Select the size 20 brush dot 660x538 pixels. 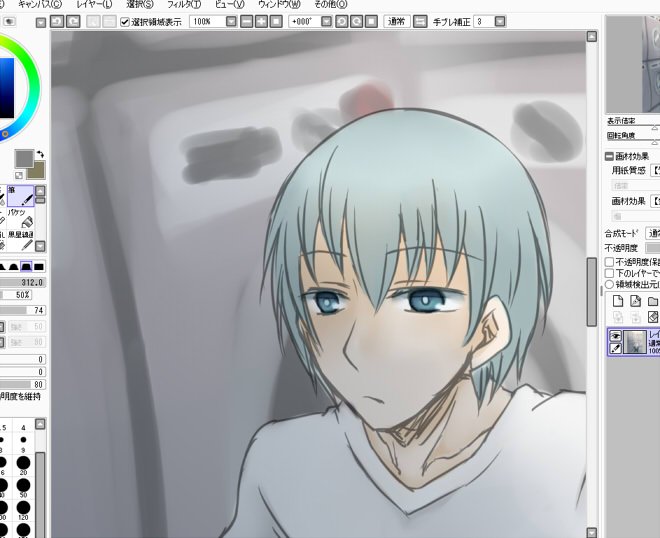coord(23,463)
